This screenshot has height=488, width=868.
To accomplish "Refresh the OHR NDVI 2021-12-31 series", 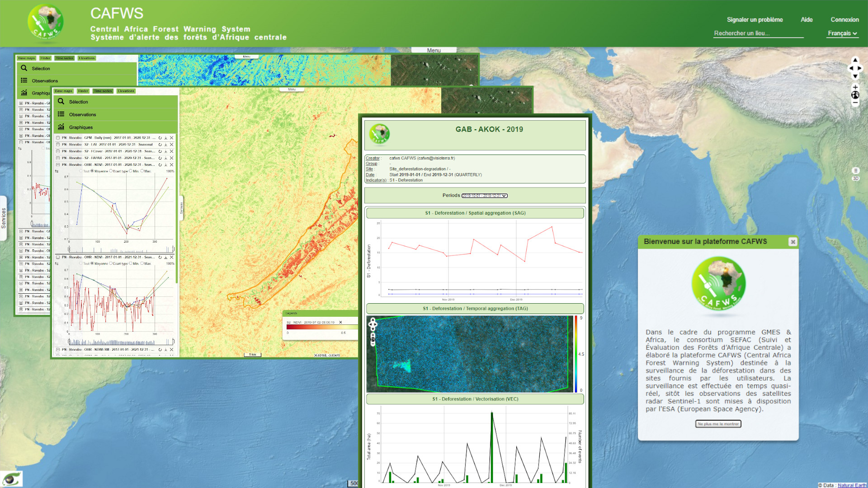I will [160, 257].
